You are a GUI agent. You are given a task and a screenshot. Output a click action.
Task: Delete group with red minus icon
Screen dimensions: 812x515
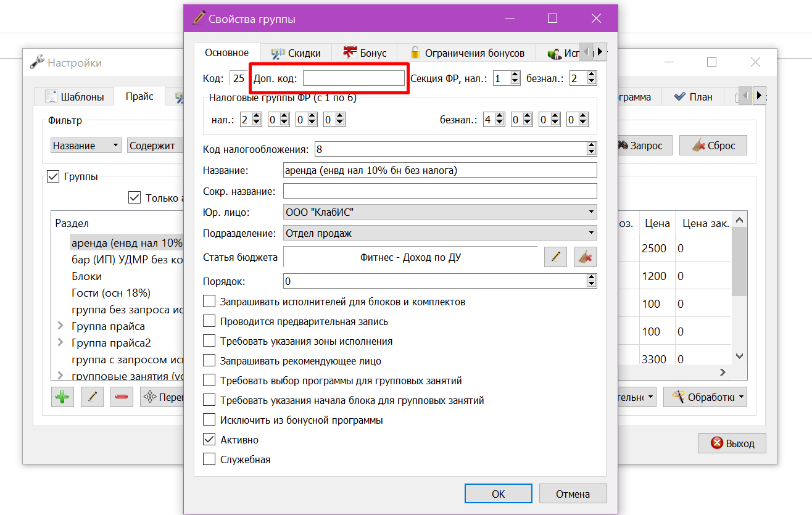coord(122,397)
